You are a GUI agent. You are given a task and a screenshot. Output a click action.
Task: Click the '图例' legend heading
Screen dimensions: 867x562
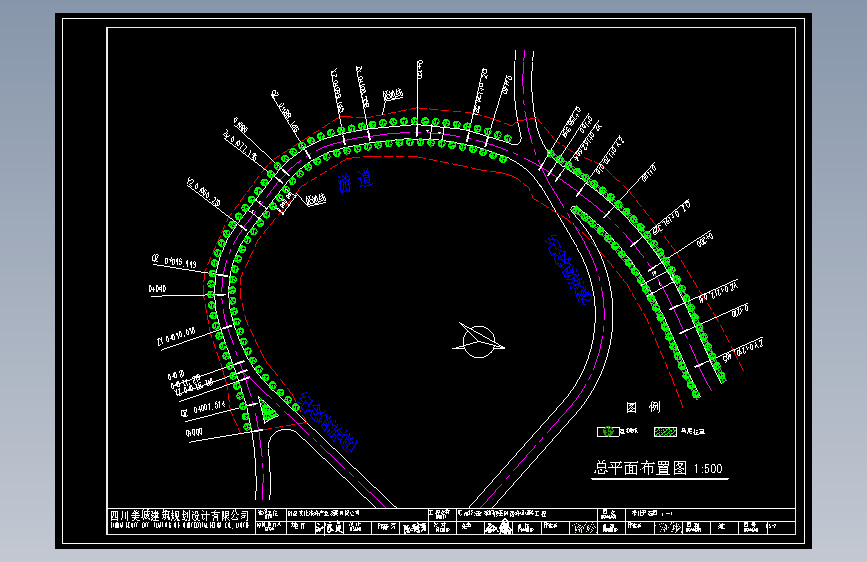click(x=644, y=407)
